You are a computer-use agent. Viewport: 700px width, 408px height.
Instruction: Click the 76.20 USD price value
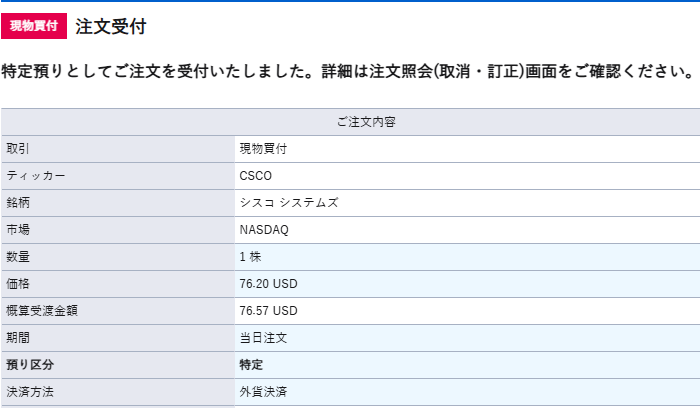tap(268, 284)
